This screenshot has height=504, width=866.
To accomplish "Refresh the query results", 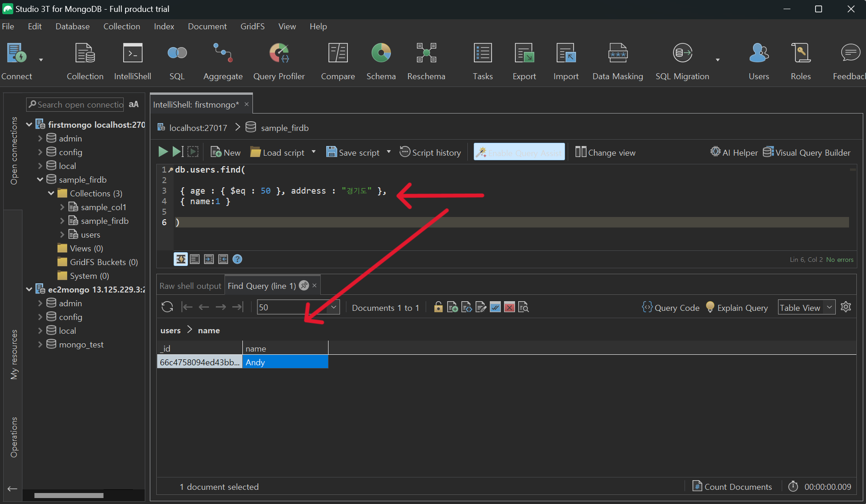I will coord(167,307).
